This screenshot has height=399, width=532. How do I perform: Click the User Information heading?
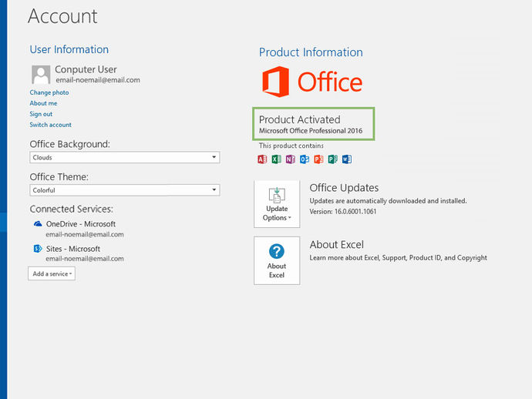(x=69, y=49)
